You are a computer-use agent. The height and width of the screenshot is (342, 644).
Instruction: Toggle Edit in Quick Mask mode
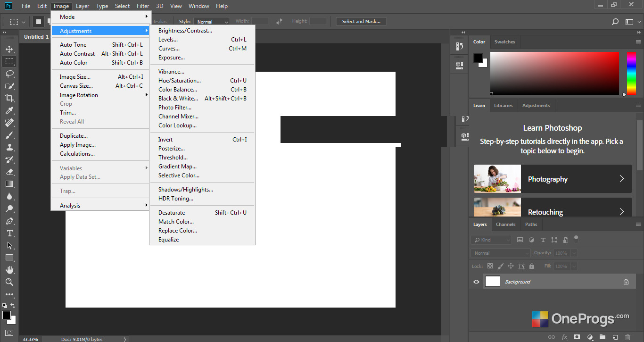click(x=9, y=333)
